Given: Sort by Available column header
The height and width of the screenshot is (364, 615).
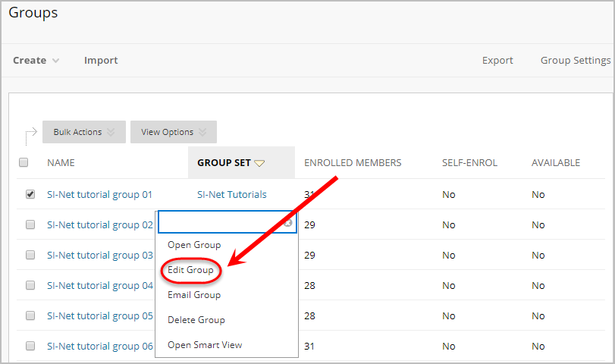Looking at the screenshot, I should point(555,163).
